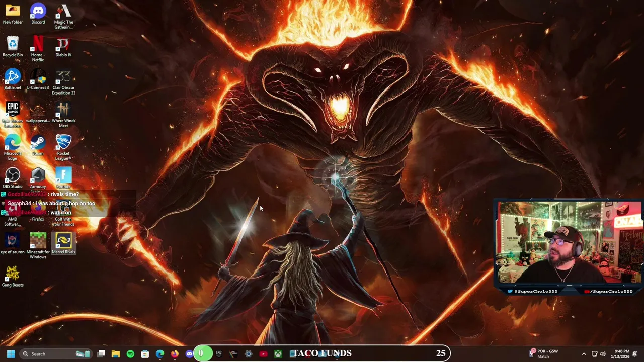
Task: Switch to Microsoft Edge on the taskbar
Action: [x=160, y=354]
